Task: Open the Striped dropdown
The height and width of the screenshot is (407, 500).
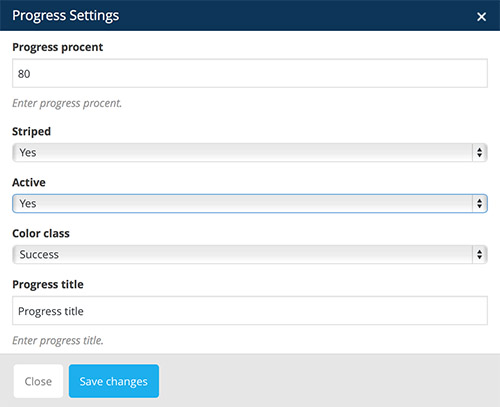Action: click(250, 153)
